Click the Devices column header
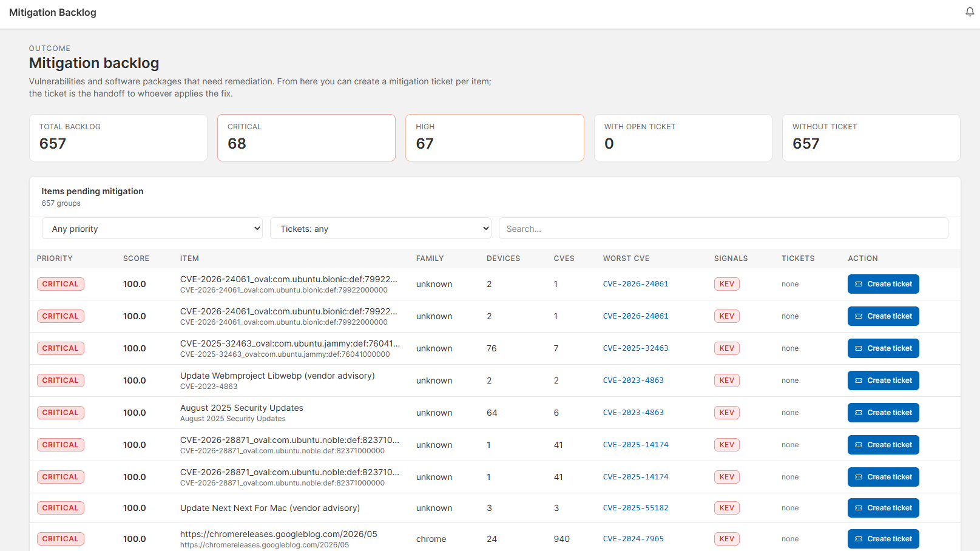980x551 pixels. [503, 259]
